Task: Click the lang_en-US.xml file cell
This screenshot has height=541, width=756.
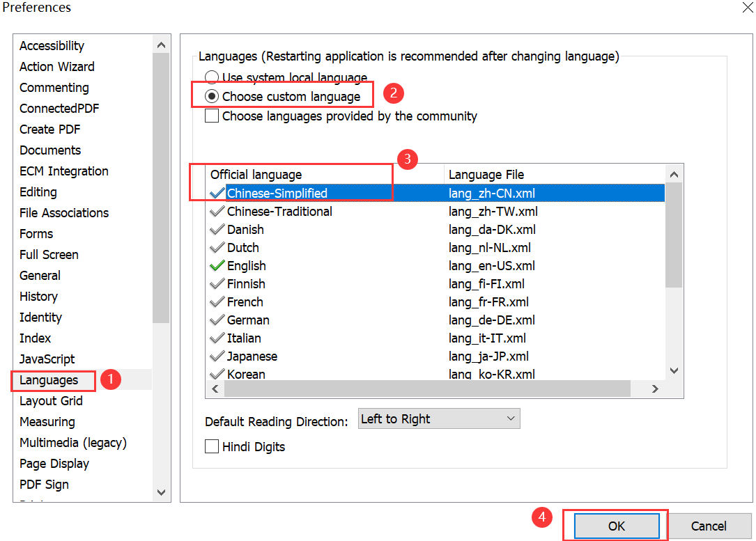Action: pyautogui.click(x=492, y=265)
